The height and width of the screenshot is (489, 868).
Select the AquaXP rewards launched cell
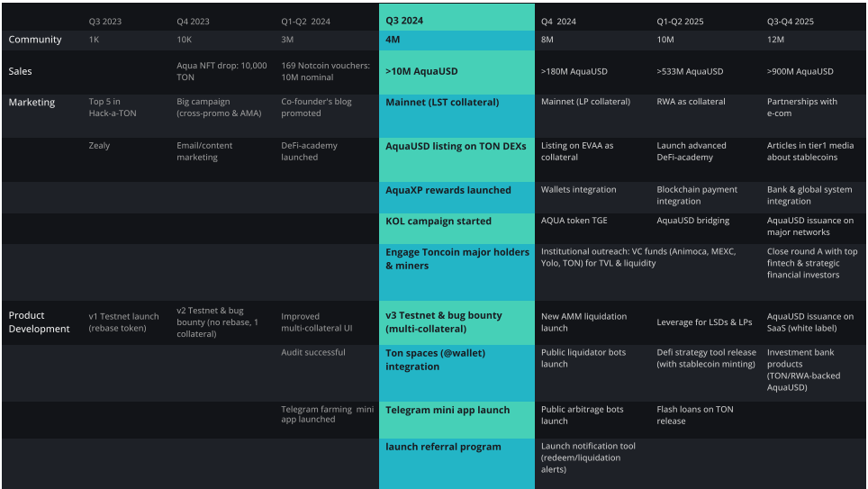point(448,190)
